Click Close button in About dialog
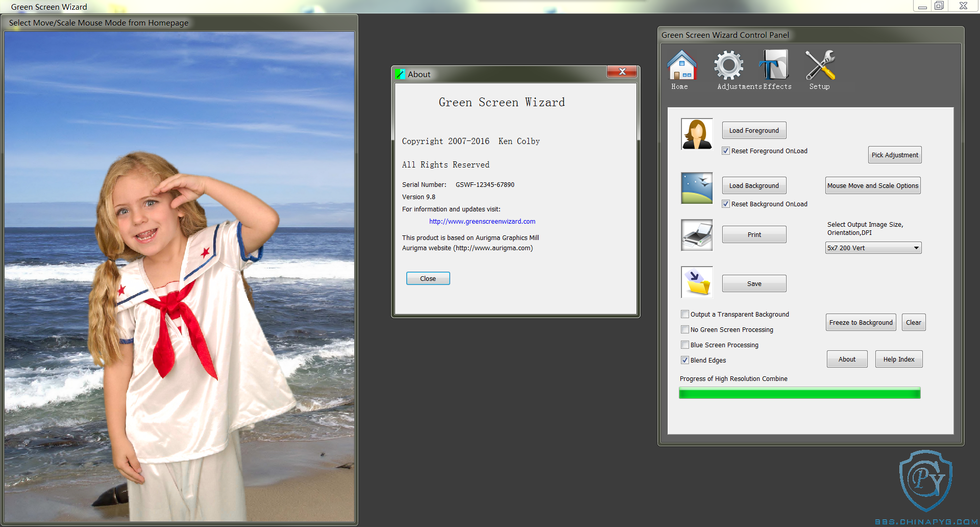 (x=428, y=278)
